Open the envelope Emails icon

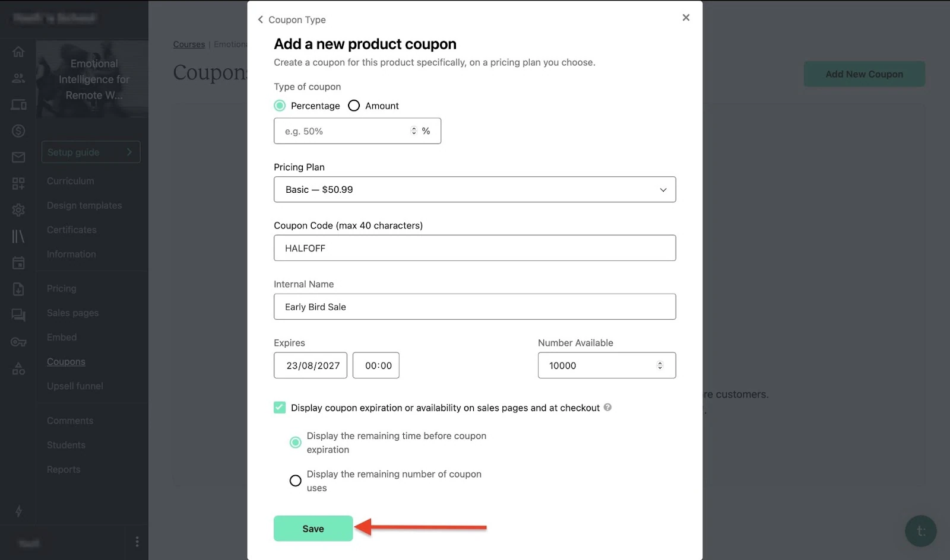pos(18,157)
